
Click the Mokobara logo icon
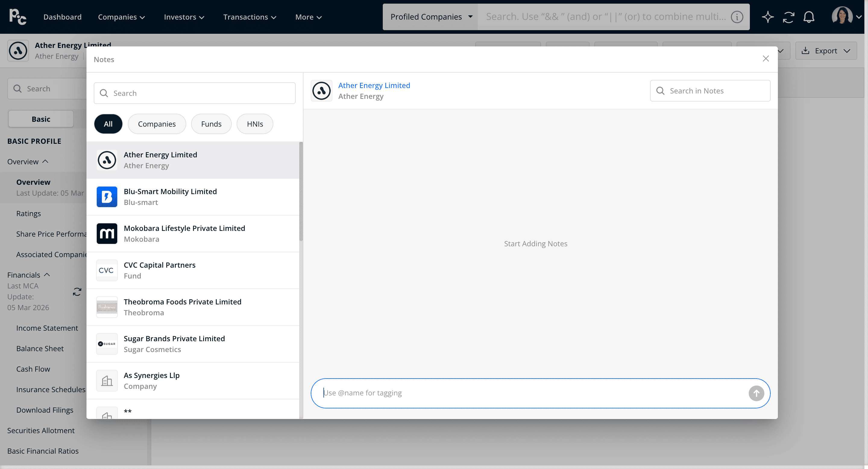coord(107,234)
